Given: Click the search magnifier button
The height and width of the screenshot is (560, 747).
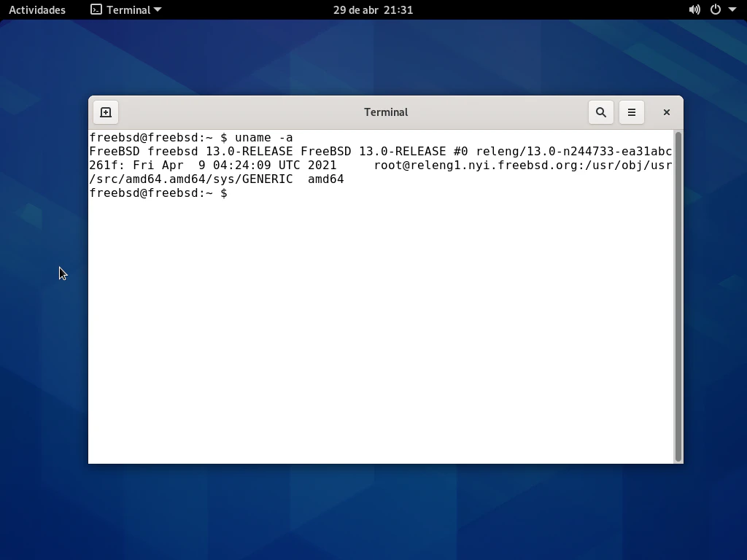Looking at the screenshot, I should coord(601,112).
